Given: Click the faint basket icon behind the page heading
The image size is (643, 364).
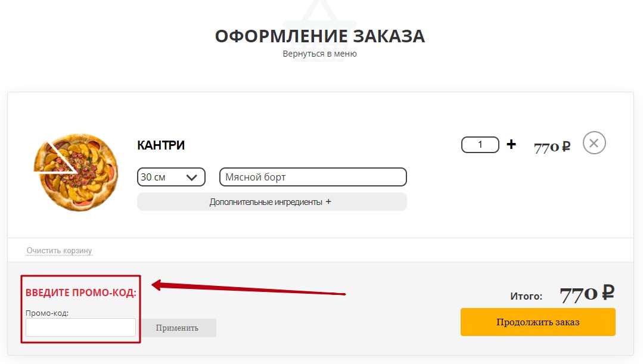Looking at the screenshot, I should tap(320, 31).
